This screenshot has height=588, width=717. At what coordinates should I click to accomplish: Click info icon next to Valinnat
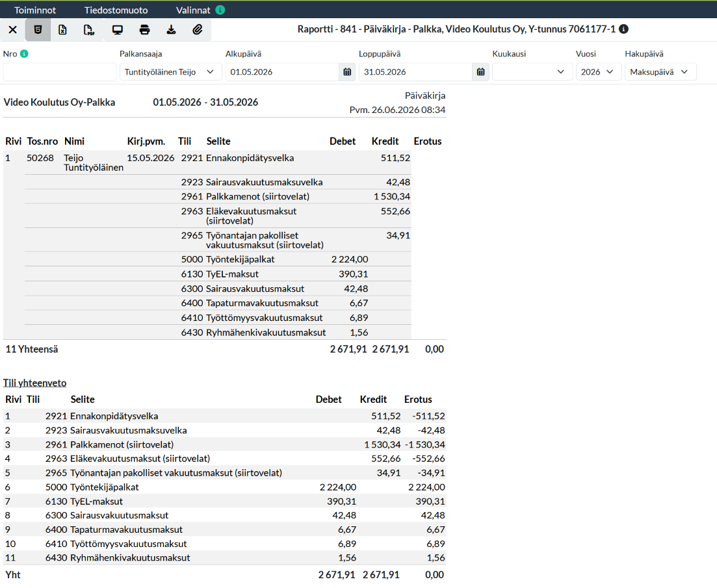220,10
